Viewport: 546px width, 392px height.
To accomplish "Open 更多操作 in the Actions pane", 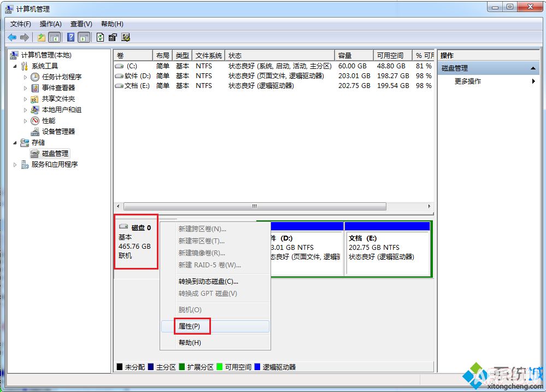I will click(x=468, y=81).
